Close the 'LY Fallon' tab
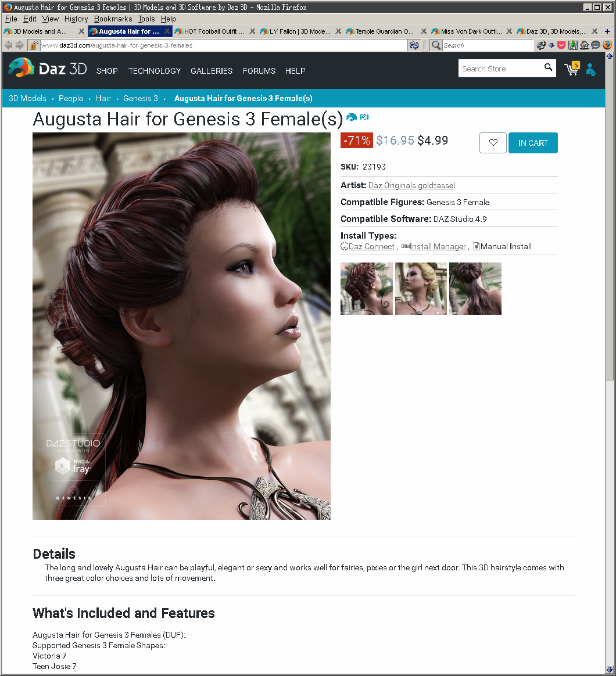This screenshot has width=616, height=676. tap(338, 31)
